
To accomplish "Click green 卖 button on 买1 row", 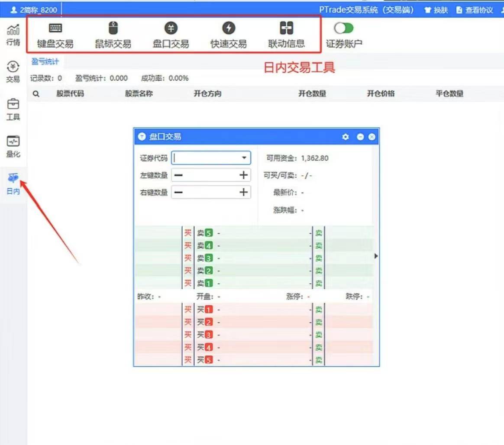I will tap(319, 310).
